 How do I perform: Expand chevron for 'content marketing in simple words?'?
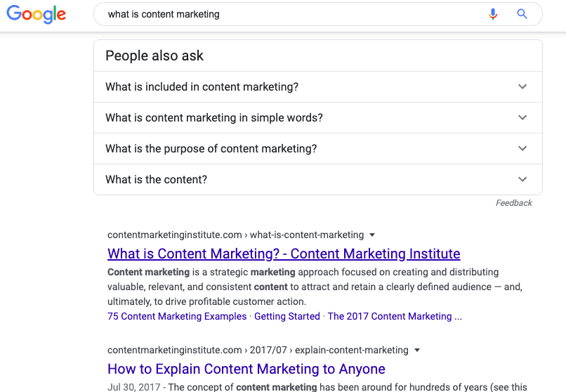pyautogui.click(x=522, y=118)
